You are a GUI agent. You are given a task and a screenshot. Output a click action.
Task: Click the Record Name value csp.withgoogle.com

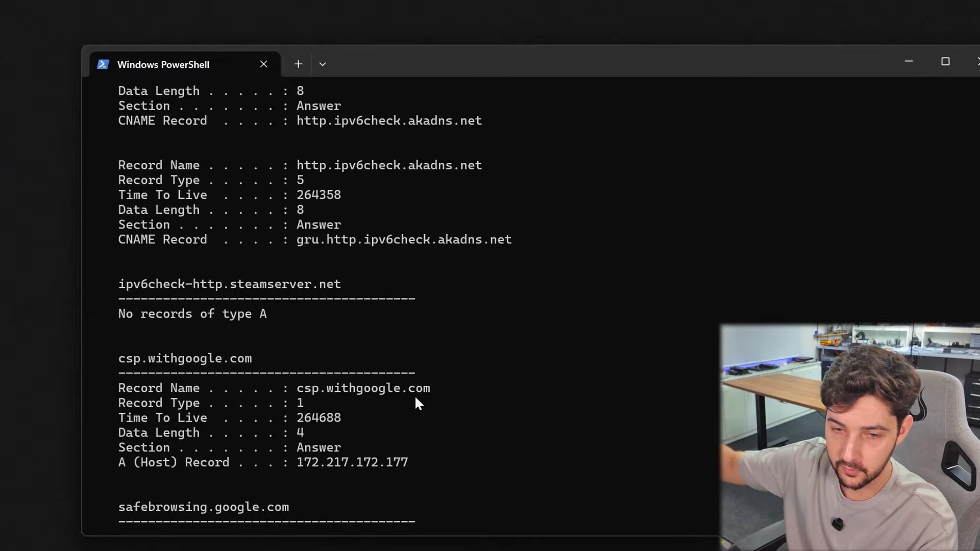tap(363, 388)
